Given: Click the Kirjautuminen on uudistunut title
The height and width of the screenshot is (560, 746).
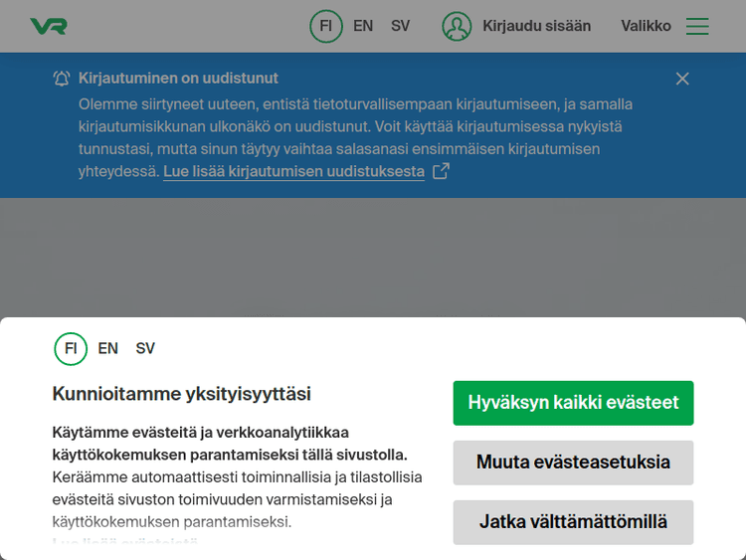Looking at the screenshot, I should 178,79.
